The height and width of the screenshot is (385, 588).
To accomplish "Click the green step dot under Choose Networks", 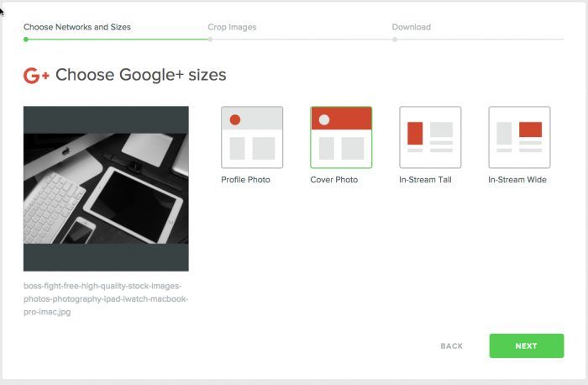I will click(x=26, y=39).
